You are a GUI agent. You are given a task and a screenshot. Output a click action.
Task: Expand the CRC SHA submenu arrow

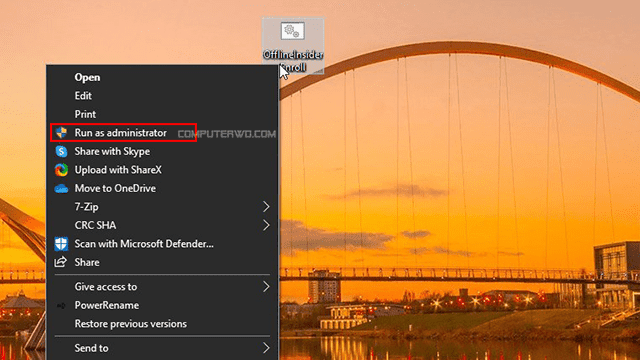click(266, 225)
